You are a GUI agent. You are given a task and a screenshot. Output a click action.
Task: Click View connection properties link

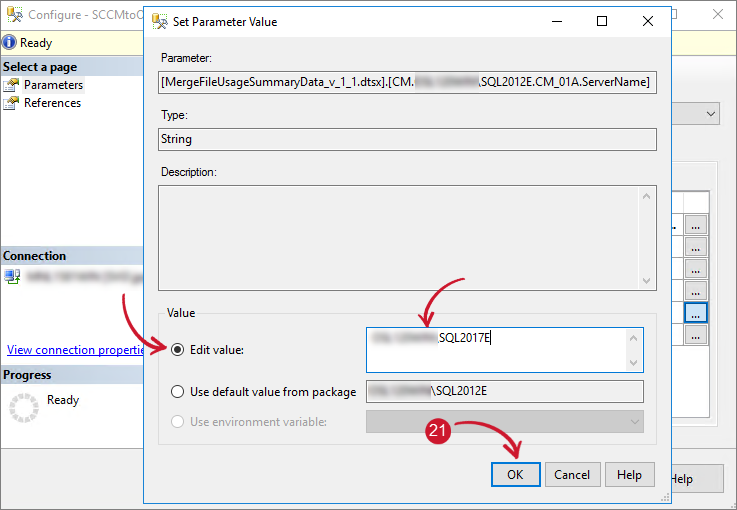click(x=75, y=350)
